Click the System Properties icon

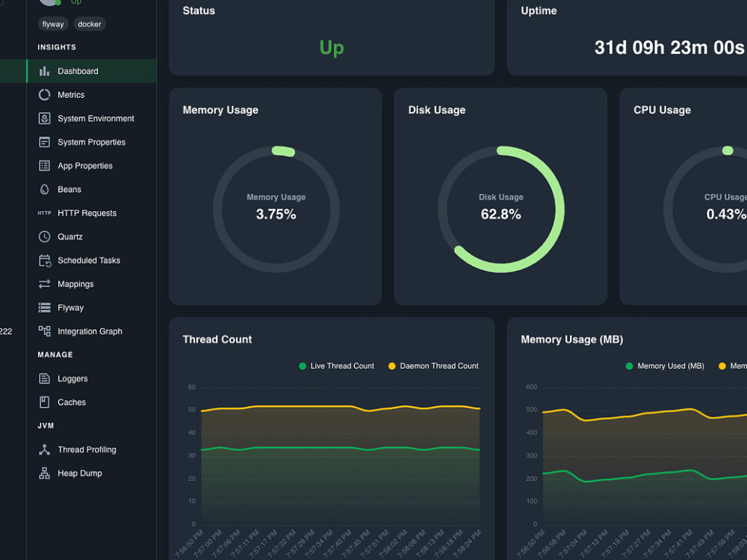pyautogui.click(x=44, y=142)
